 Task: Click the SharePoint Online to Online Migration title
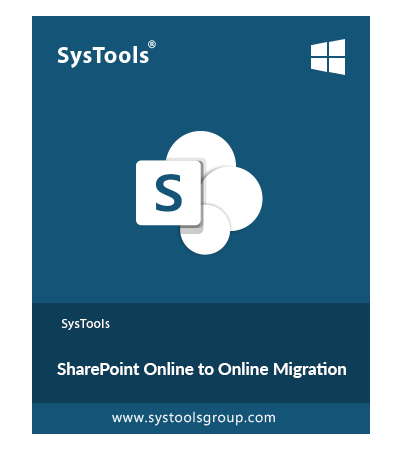[x=202, y=369]
